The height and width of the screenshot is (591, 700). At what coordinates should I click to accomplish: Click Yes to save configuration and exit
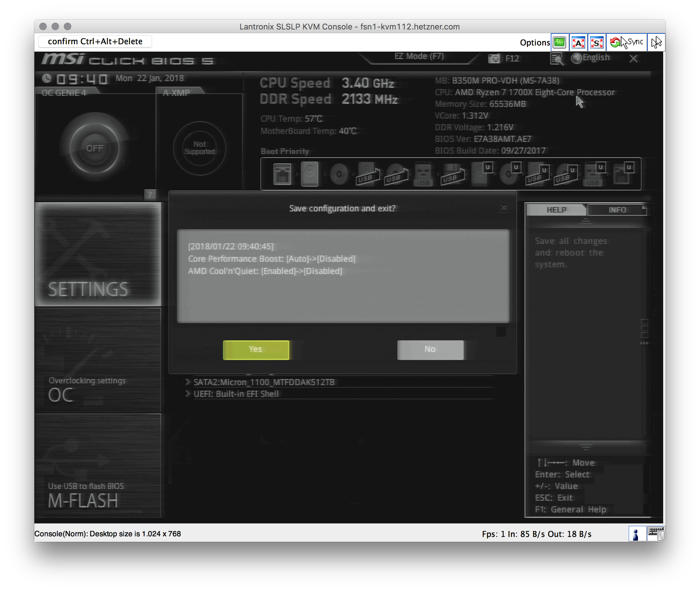click(x=256, y=350)
